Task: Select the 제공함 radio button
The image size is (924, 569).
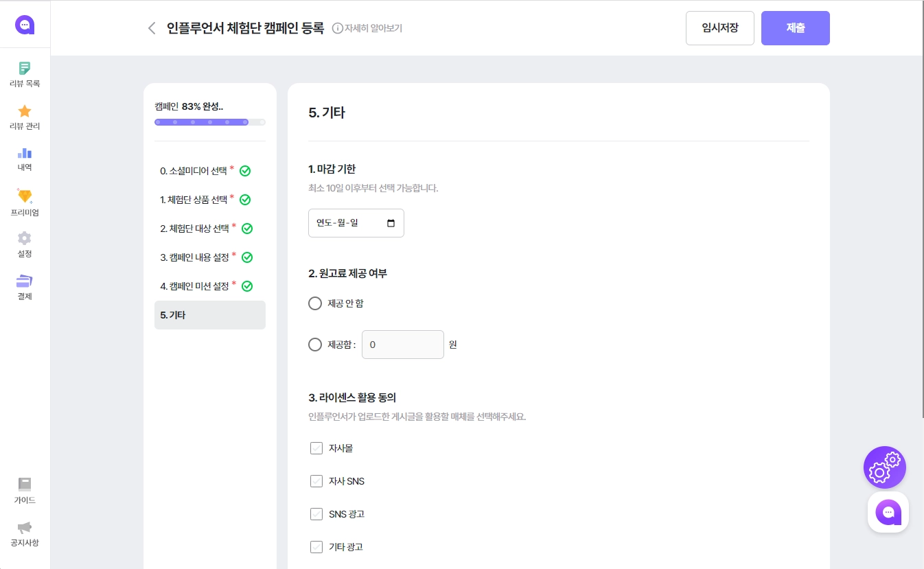Action: tap(315, 345)
